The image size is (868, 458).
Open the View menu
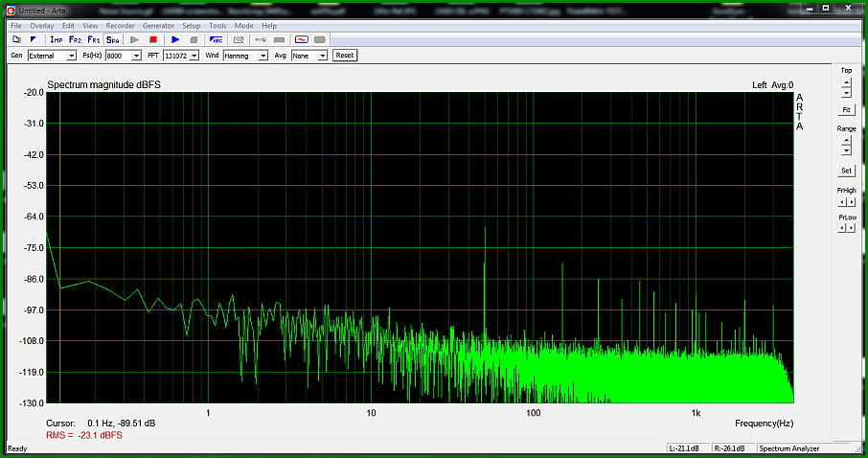point(90,26)
